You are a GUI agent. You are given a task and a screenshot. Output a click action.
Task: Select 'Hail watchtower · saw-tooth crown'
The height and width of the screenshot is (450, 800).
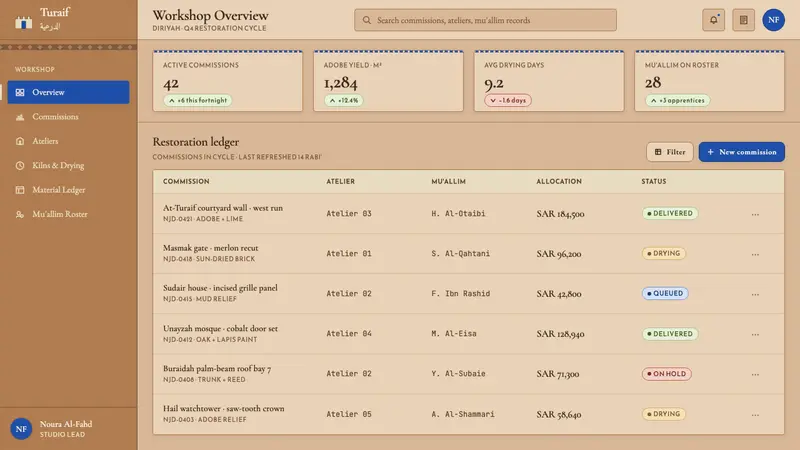point(224,409)
